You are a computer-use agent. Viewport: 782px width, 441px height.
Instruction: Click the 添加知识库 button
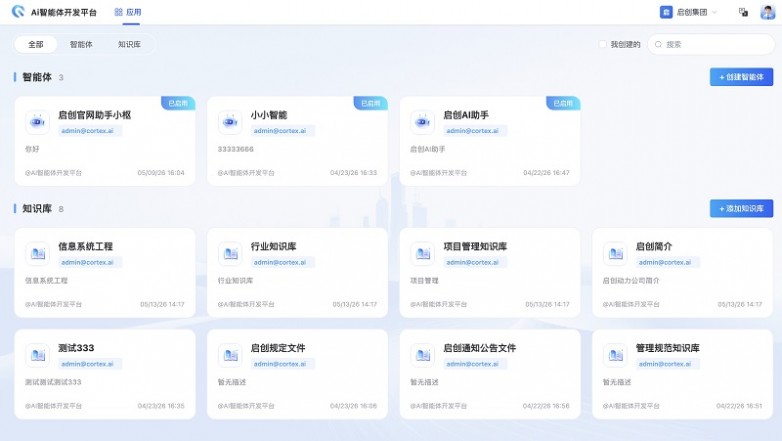tap(741, 209)
